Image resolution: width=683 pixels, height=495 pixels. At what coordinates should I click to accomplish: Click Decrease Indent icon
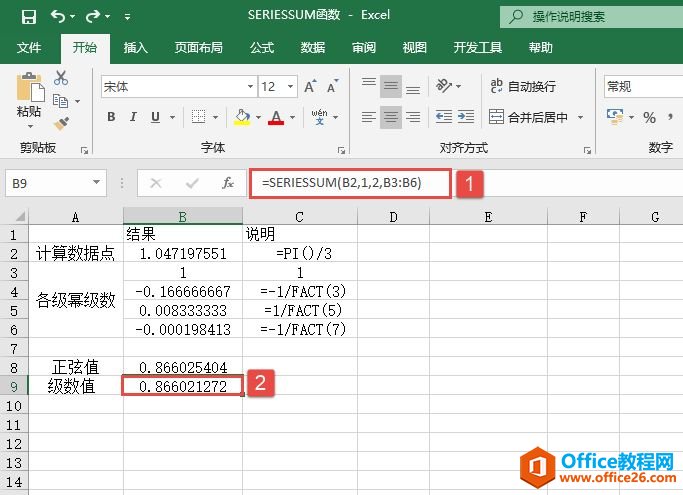pos(444,117)
